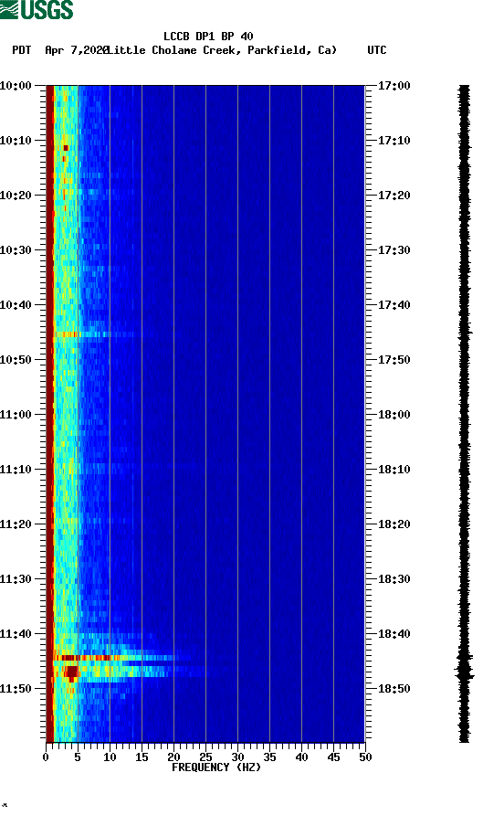The width and height of the screenshot is (504, 815).
Task: Click the '18:10' UTC time label
Action: tap(394, 470)
